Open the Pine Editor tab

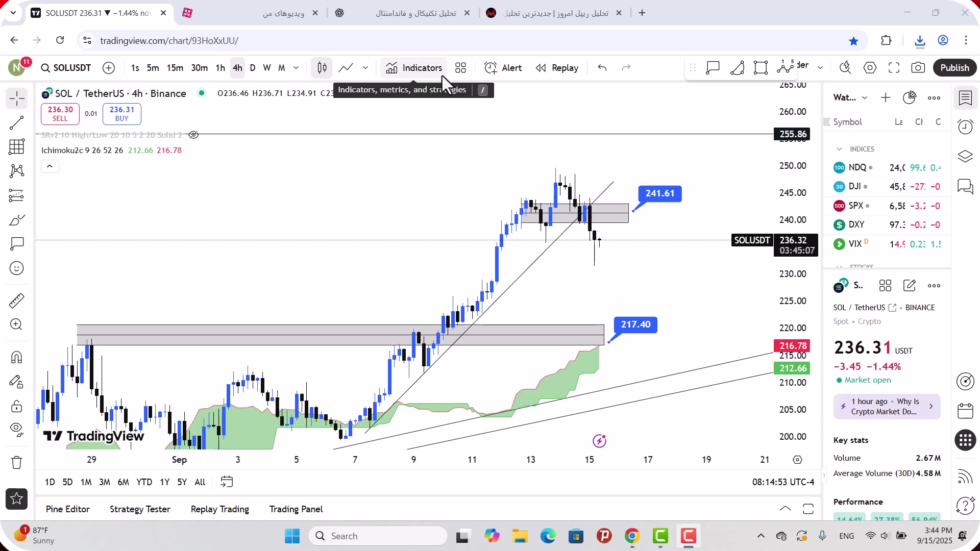(x=67, y=509)
